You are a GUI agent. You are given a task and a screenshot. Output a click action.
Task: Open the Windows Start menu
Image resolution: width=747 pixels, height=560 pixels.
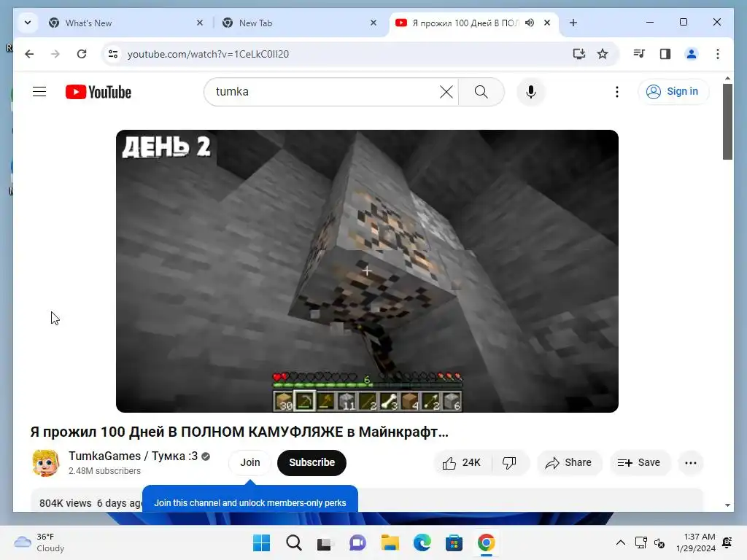point(262,542)
